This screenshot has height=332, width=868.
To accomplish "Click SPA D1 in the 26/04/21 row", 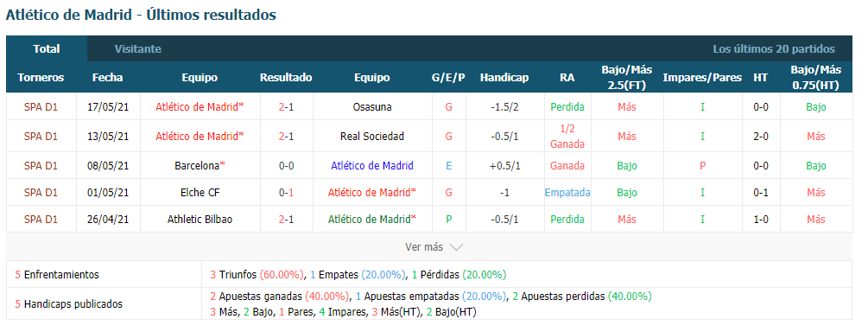I will pos(41,220).
